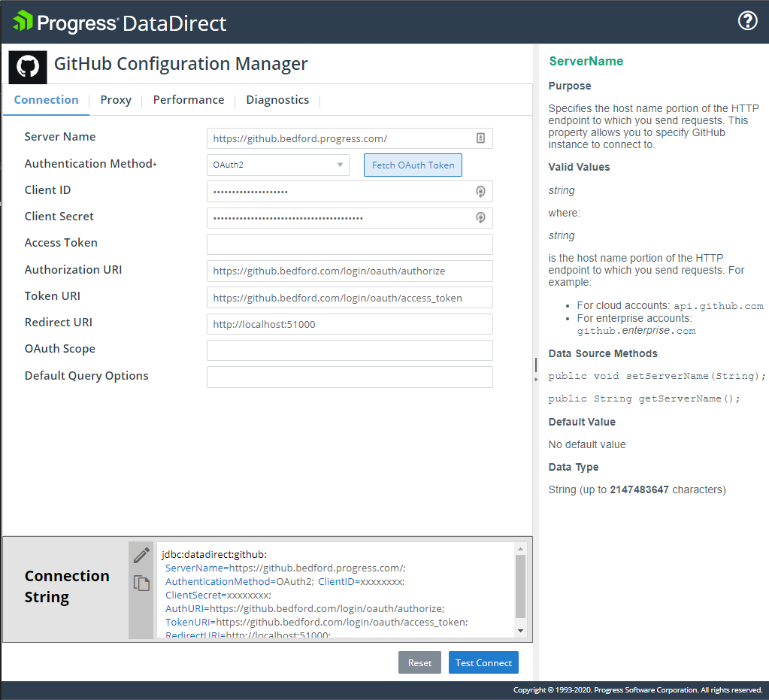Click the Fetch OAuth Token button
The width and height of the screenshot is (769, 700).
click(413, 165)
